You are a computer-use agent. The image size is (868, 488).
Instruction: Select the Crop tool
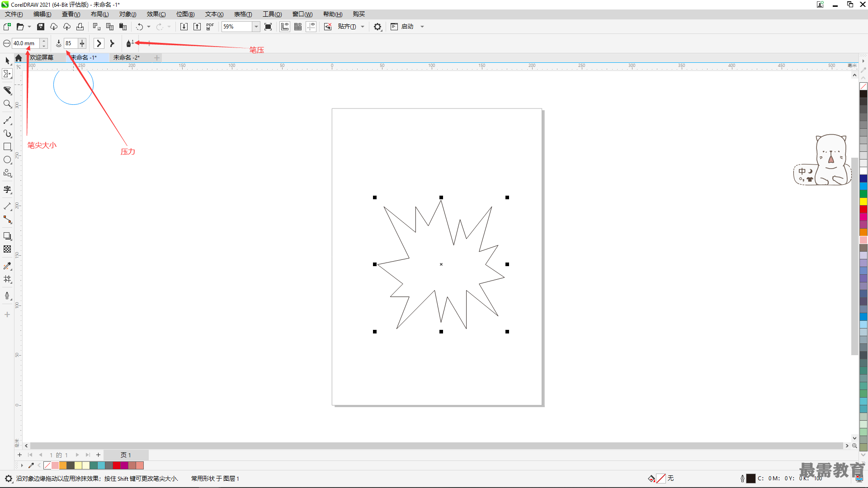click(x=7, y=90)
